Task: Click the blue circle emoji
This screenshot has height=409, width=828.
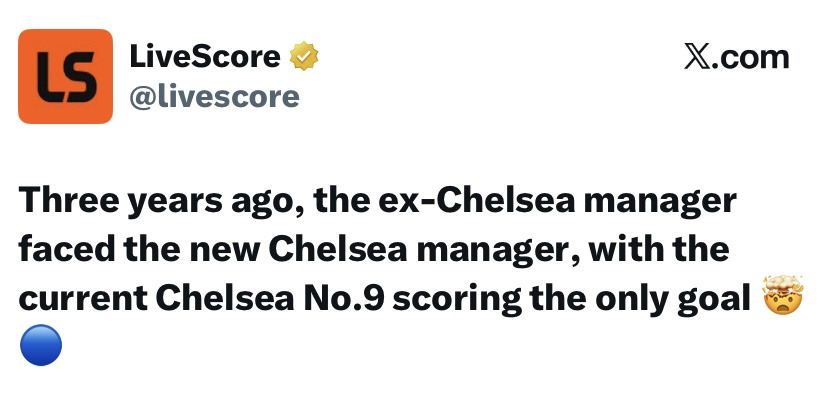Action: coord(41,344)
